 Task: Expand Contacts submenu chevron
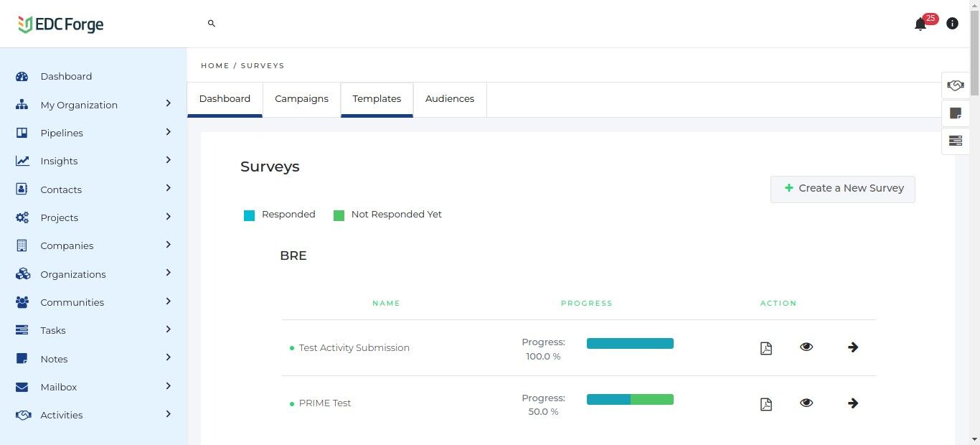click(169, 188)
